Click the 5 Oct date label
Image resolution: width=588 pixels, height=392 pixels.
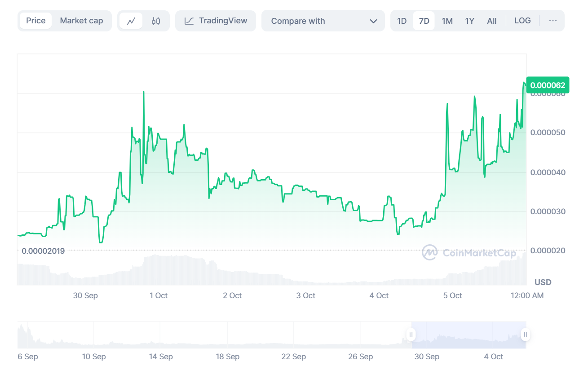[453, 295]
